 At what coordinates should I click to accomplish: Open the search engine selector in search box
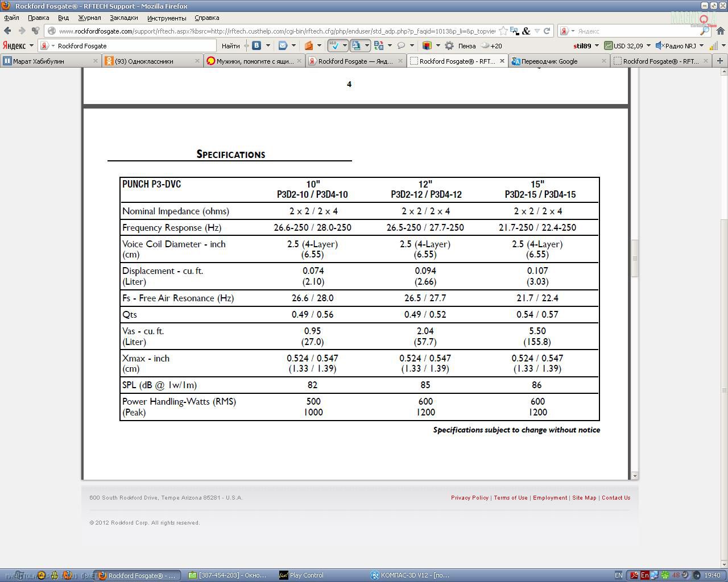pos(567,31)
